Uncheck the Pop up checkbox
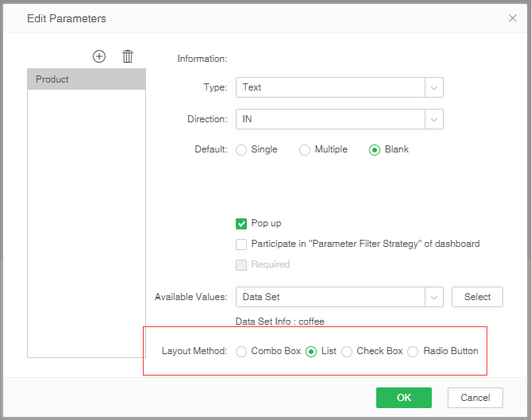This screenshot has width=531, height=420. [241, 224]
